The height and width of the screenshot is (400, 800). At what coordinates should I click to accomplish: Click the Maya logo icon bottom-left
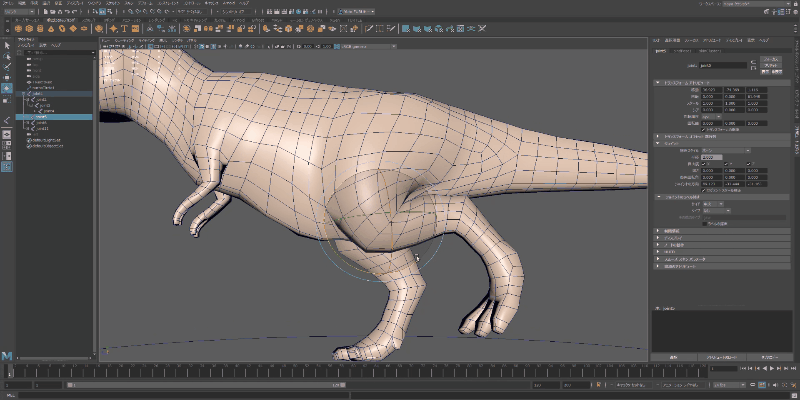pyautogui.click(x=7, y=356)
